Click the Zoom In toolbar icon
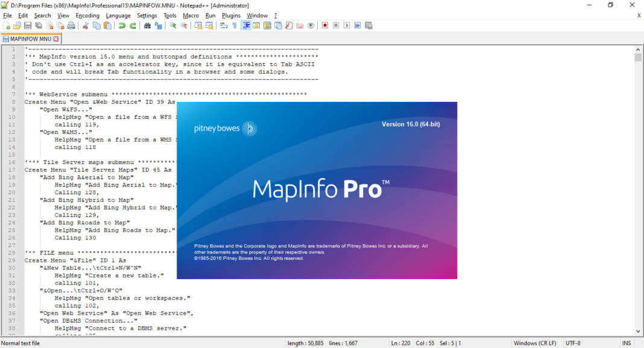Screen dimensions: 644x348 tap(173, 25)
